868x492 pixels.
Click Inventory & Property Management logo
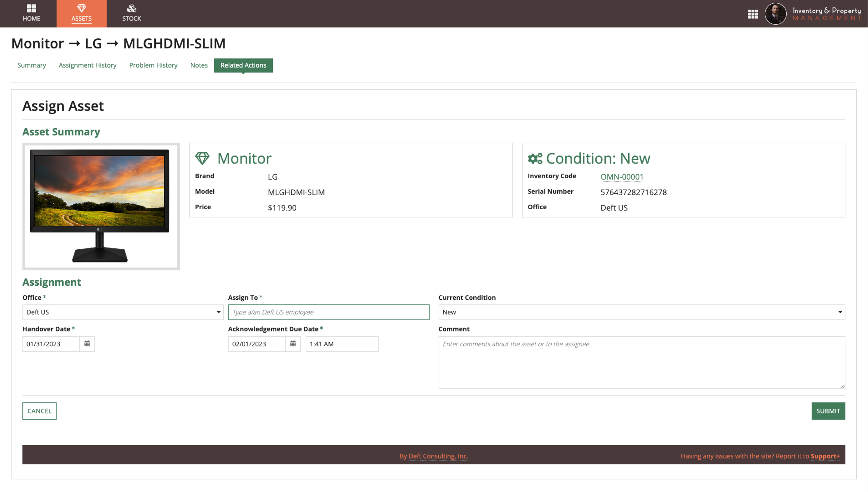pyautogui.click(x=827, y=14)
